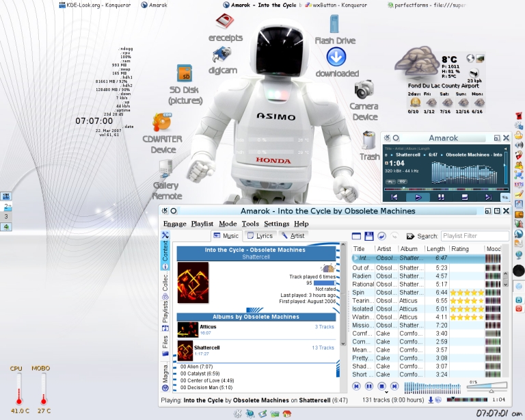Expand the Atticus album entry
This screenshot has height=420, width=525.
[256, 330]
